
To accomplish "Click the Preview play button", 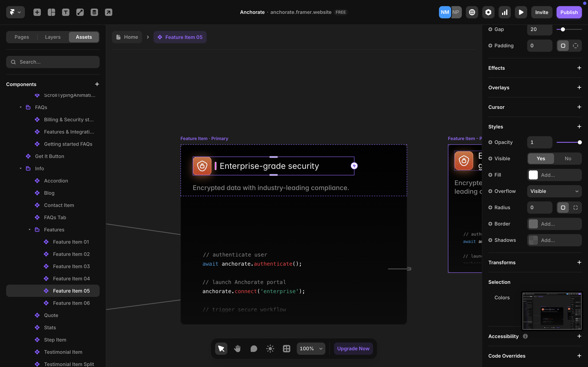I will (x=521, y=12).
